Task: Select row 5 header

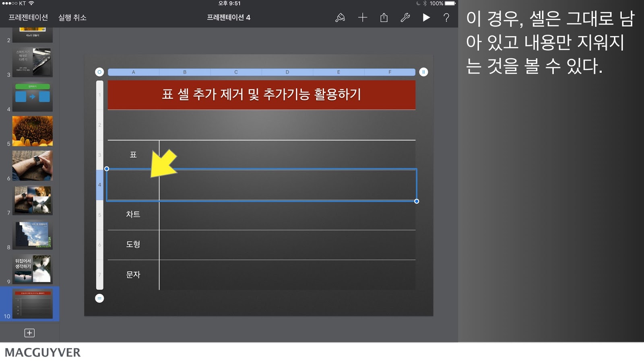Action: click(x=100, y=215)
